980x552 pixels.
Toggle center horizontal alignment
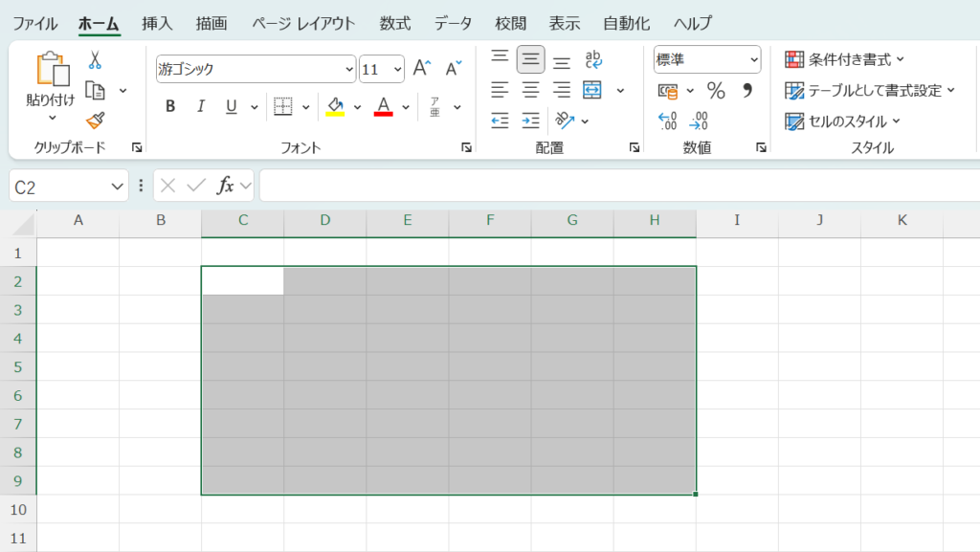pos(530,90)
